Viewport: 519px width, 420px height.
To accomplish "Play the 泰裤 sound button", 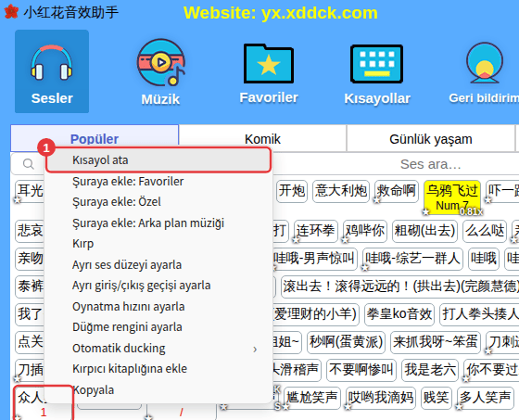I will (x=30, y=286).
